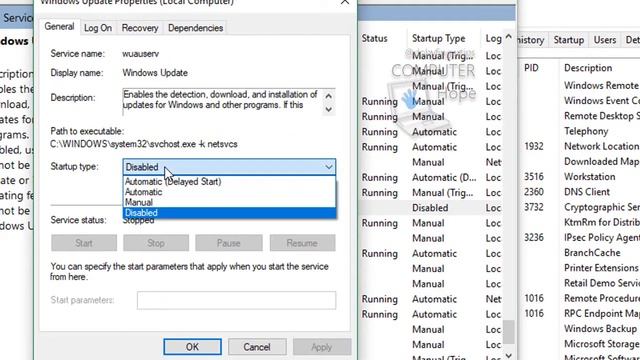Open the Users tab in Task Manager
Image resolution: width=640 pixels, height=360 pixels.
point(604,40)
